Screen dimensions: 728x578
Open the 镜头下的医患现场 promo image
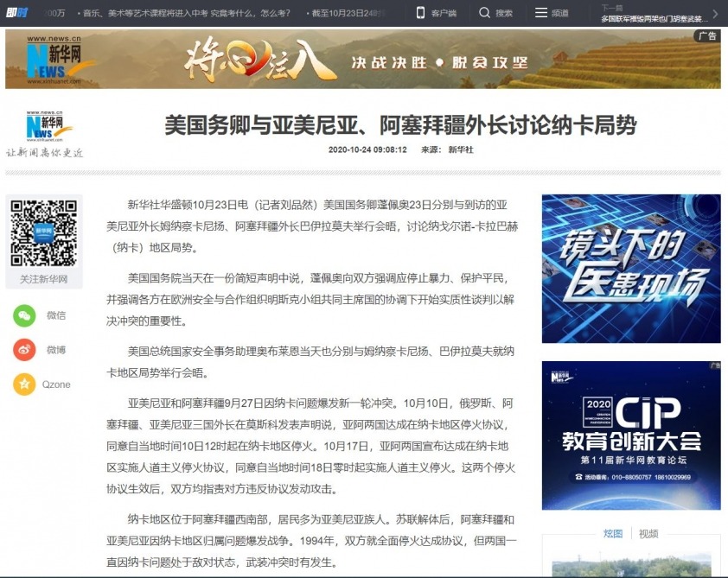click(x=630, y=268)
